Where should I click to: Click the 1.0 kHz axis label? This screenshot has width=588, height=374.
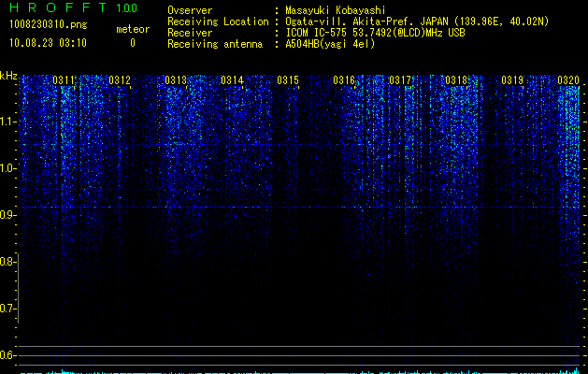[x=7, y=168]
